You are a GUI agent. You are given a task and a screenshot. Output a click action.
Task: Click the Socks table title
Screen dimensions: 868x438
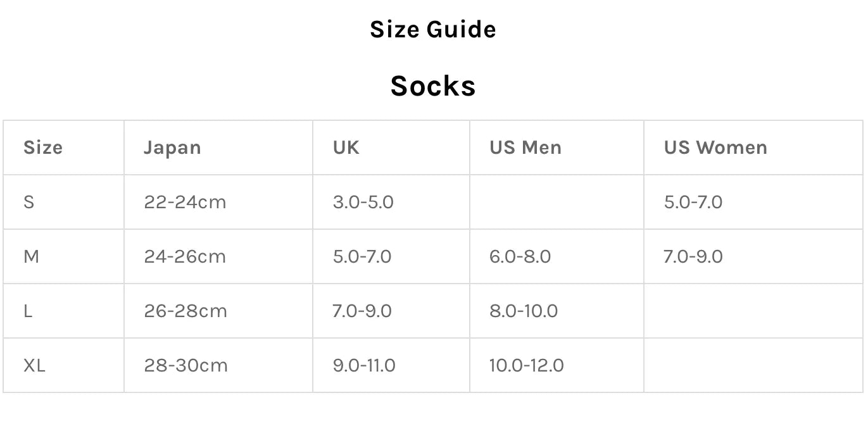coord(433,86)
